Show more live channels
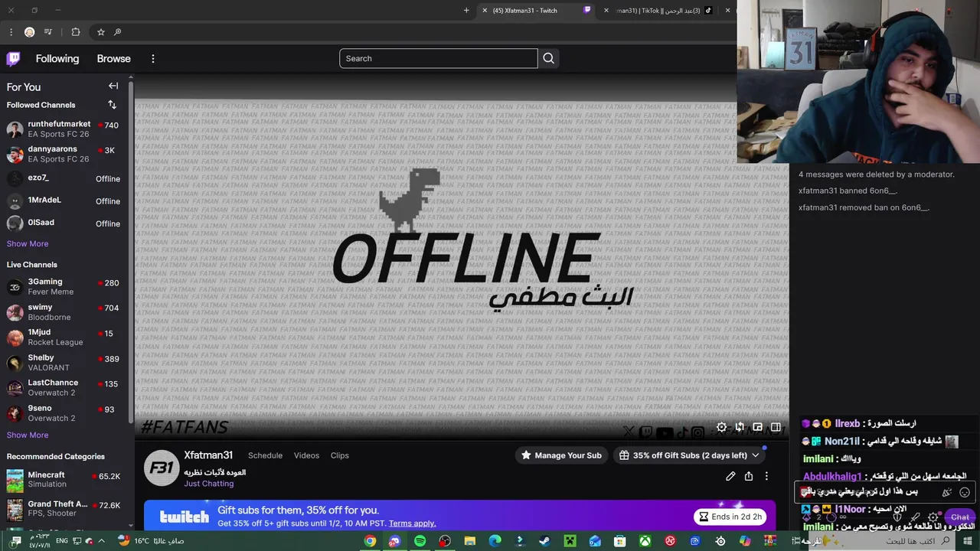The image size is (980, 551). (28, 435)
